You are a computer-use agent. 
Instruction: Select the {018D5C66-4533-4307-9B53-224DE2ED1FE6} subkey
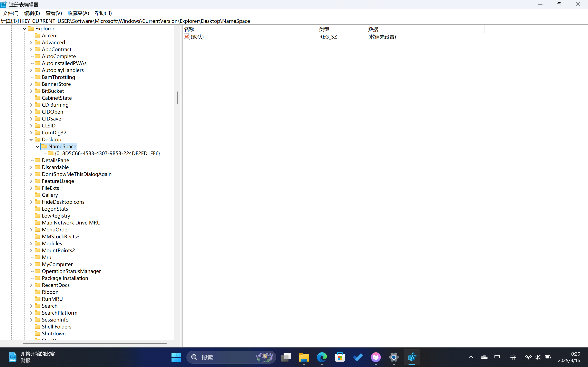tap(107, 153)
